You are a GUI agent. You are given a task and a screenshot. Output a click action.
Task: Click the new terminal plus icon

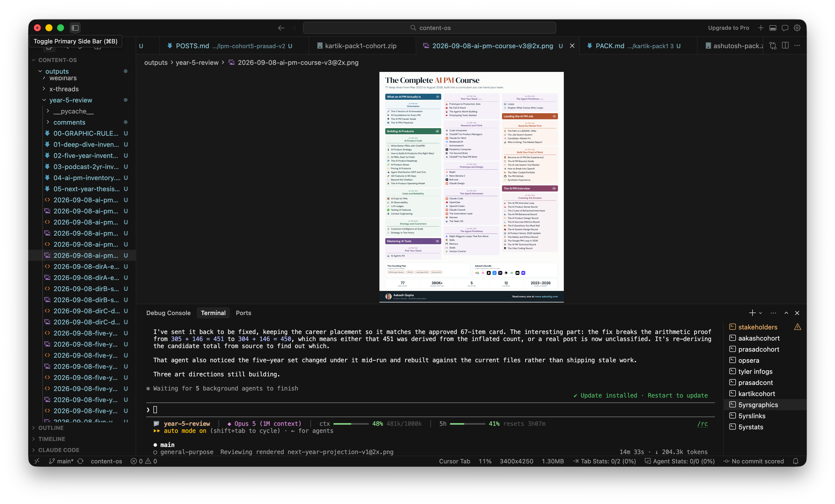(752, 313)
